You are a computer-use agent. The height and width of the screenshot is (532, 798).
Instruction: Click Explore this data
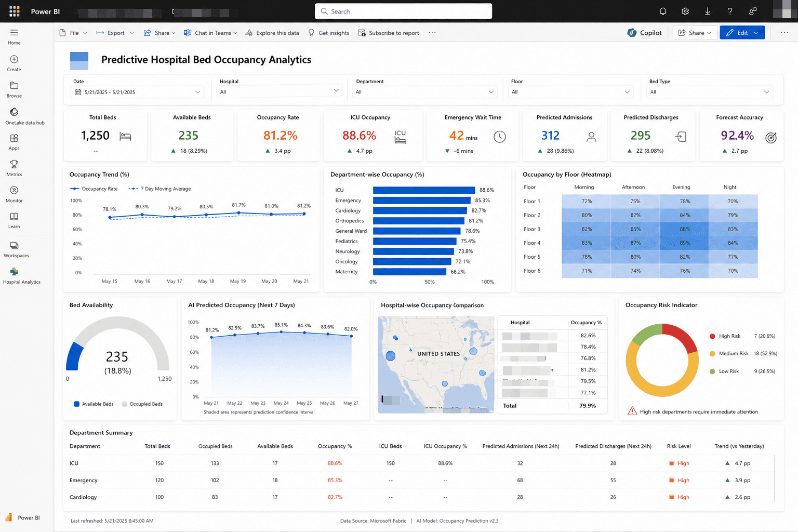click(x=272, y=33)
